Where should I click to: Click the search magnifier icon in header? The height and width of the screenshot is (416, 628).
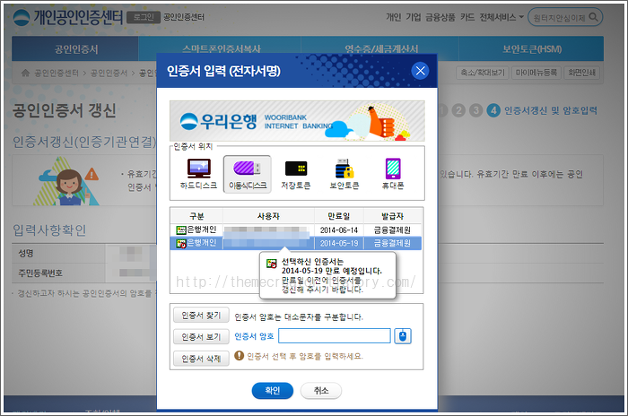tap(593, 17)
